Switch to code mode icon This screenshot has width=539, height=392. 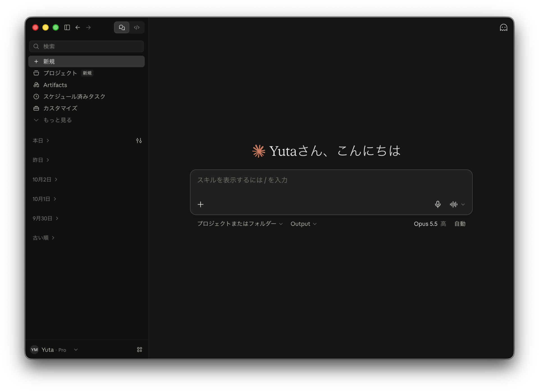(137, 27)
